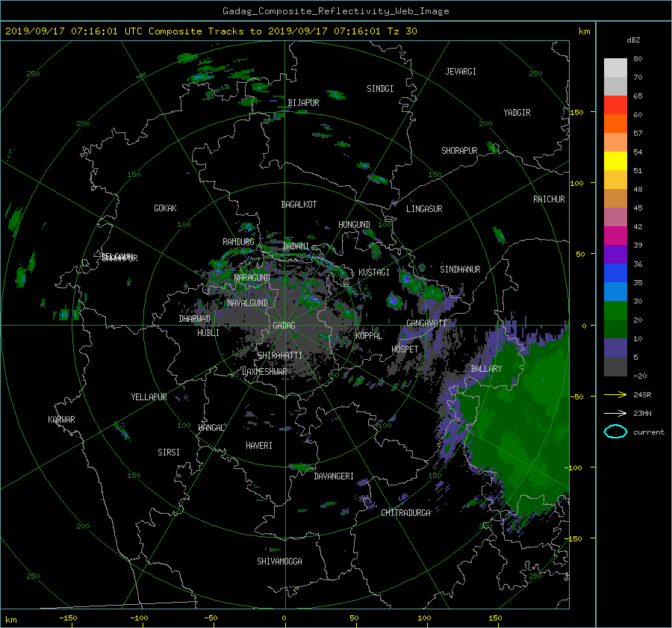Click the KOPPAL label
The image size is (672, 628).
pyautogui.click(x=369, y=336)
